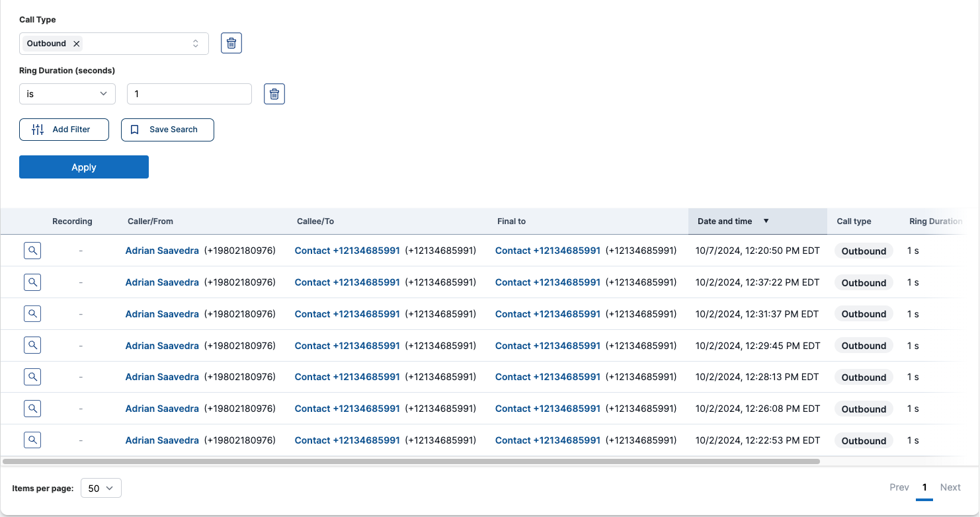Click the Call type column header
This screenshot has height=517, width=980.
tap(854, 221)
